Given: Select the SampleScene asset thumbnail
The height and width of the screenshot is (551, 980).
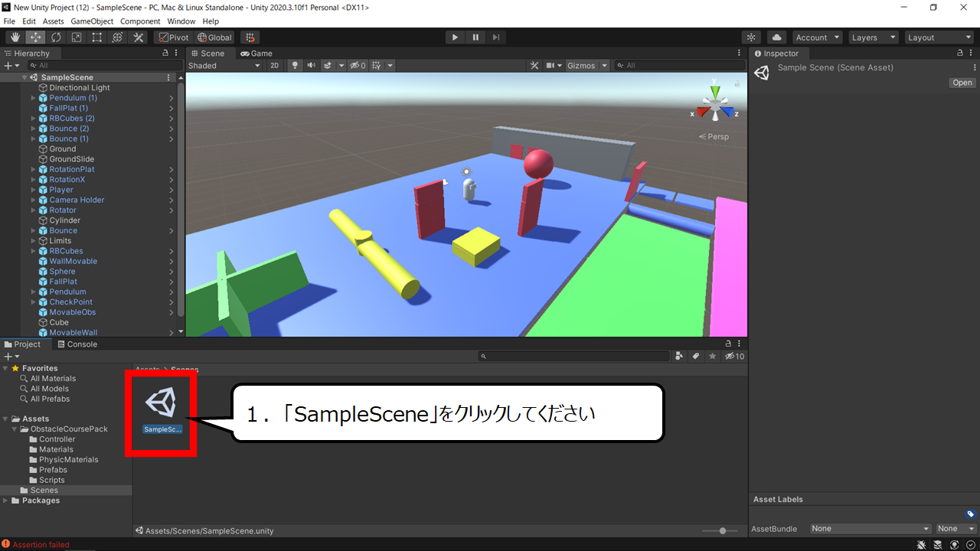Looking at the screenshot, I should [161, 403].
